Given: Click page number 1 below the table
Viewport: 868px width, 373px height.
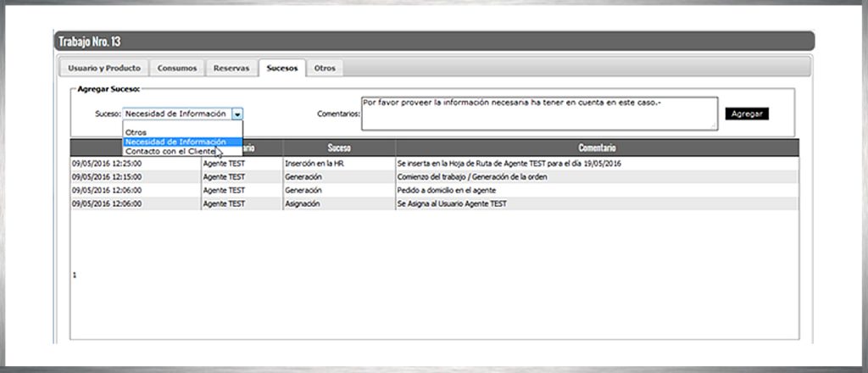Looking at the screenshot, I should tap(75, 276).
